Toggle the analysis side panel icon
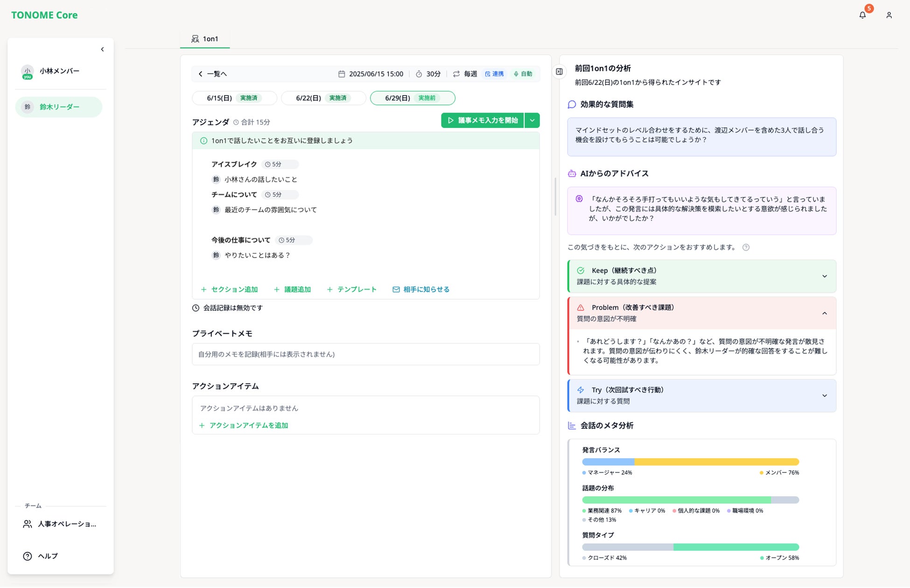The width and height of the screenshot is (910, 588). tap(559, 71)
